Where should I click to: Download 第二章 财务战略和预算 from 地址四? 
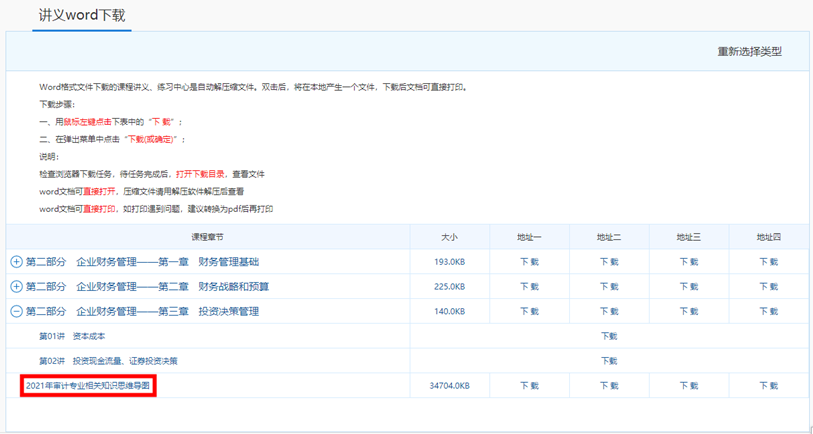point(768,287)
